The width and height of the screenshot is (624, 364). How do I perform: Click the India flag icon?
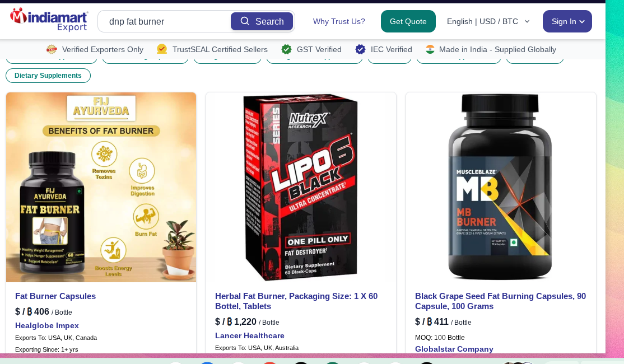[x=430, y=49]
